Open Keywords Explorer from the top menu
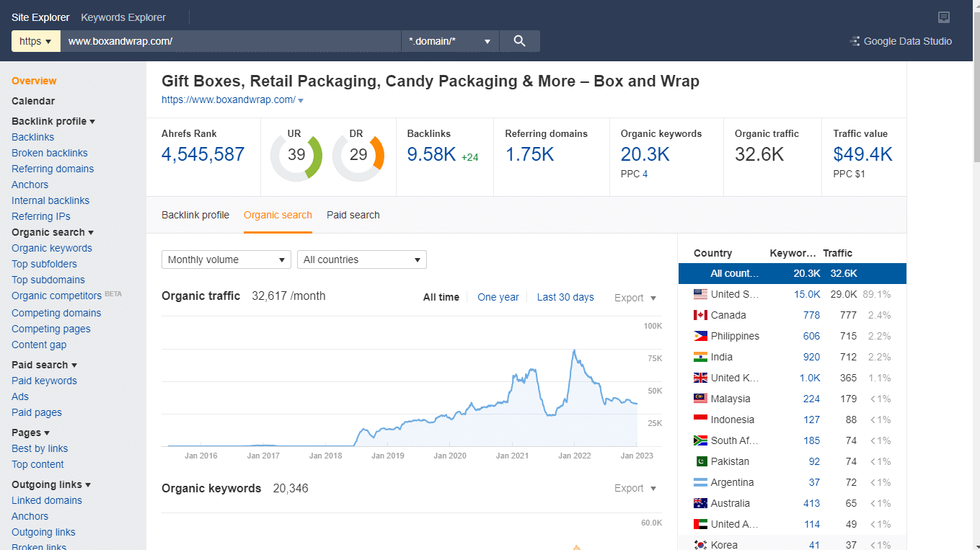 coord(123,17)
